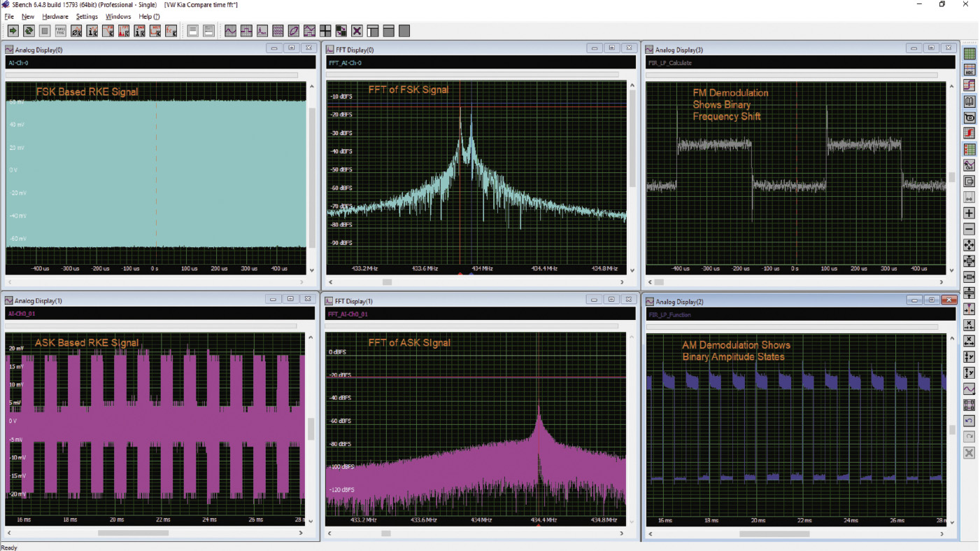
Task: Close all displays with purple X icon
Action: coord(357,31)
